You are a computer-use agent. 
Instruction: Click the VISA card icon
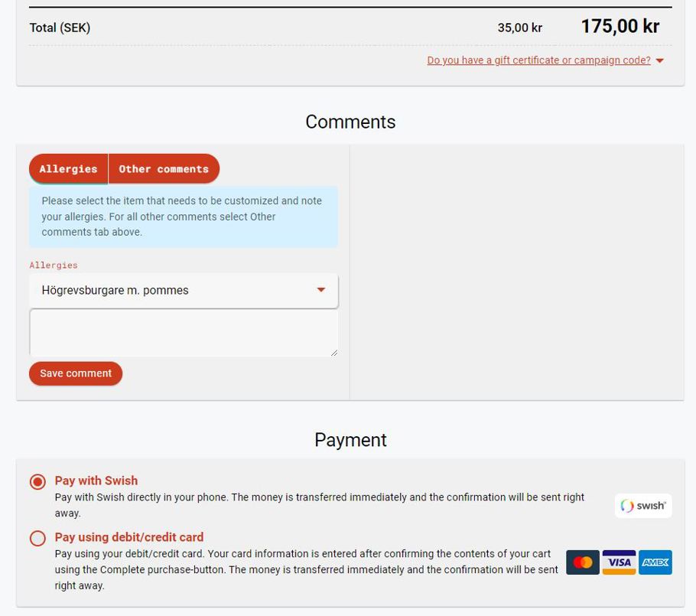coord(619,562)
